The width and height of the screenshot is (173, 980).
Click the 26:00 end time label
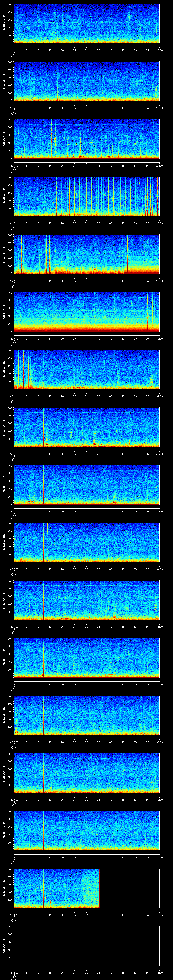[x=159, y=108]
